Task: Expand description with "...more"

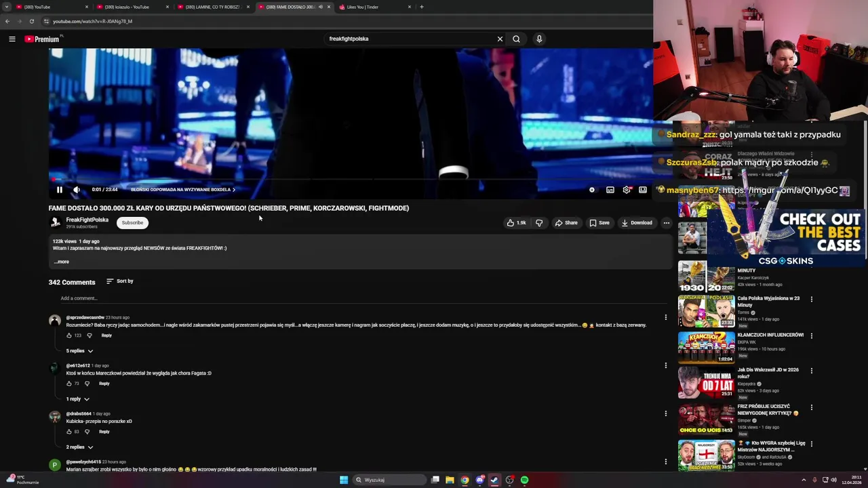Action: [61, 262]
